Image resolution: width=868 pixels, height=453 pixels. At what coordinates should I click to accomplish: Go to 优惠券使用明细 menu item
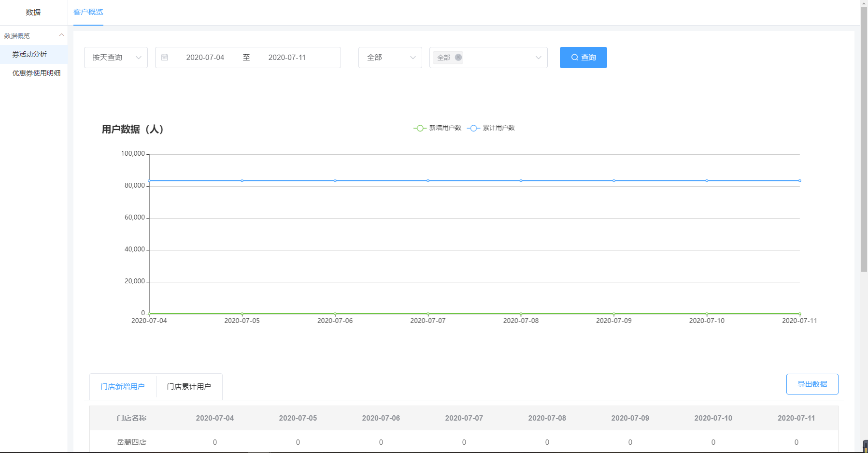(36, 73)
